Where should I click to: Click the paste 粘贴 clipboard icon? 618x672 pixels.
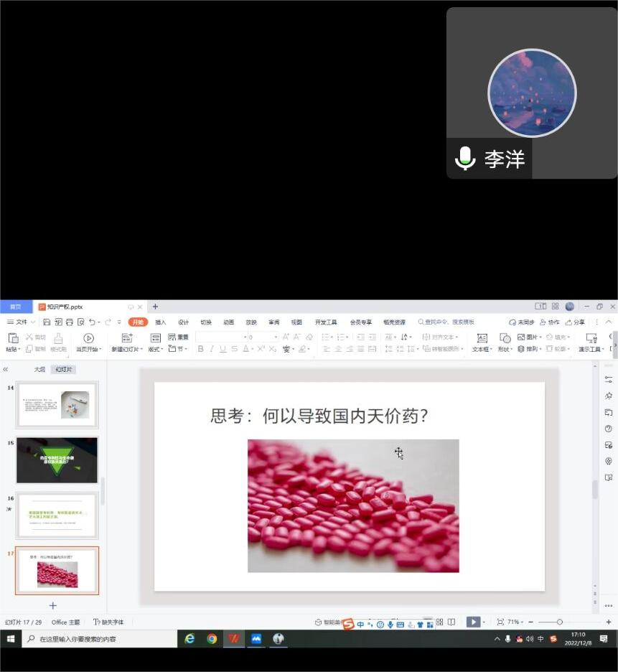[13, 338]
